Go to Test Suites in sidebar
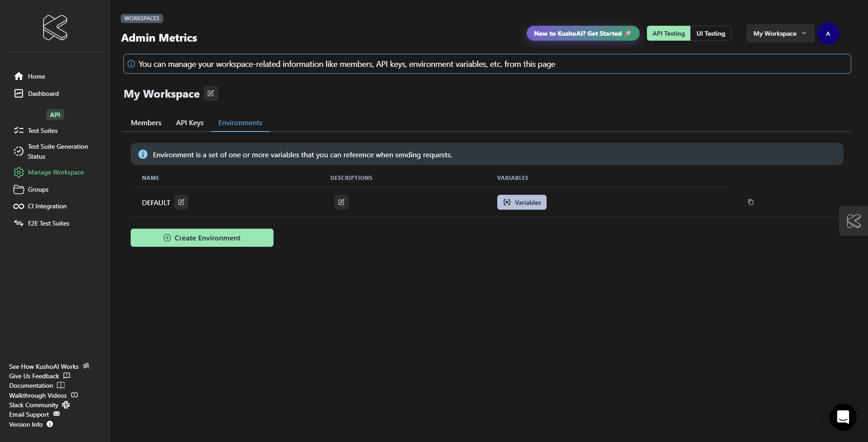 [x=42, y=131]
